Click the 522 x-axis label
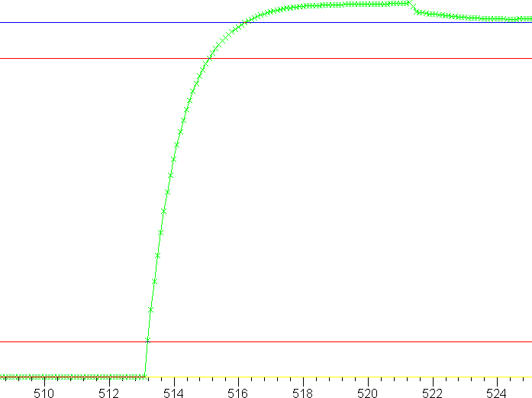The width and height of the screenshot is (532, 398). 432,393
